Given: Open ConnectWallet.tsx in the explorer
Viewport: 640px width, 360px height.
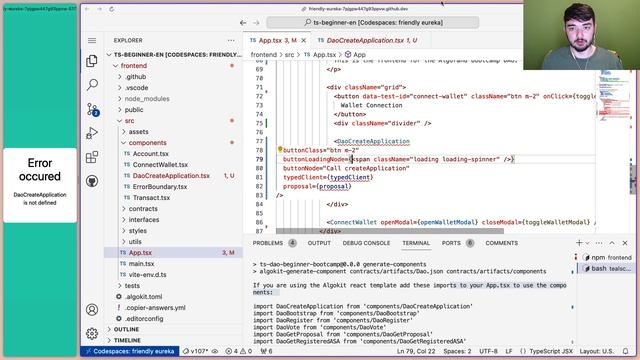Looking at the screenshot, I should pos(160,165).
